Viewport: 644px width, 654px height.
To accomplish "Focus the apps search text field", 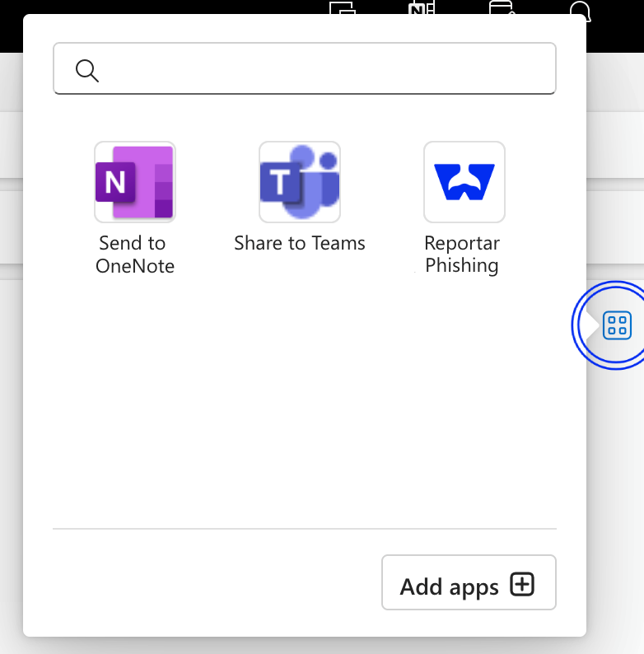I will (321, 70).
